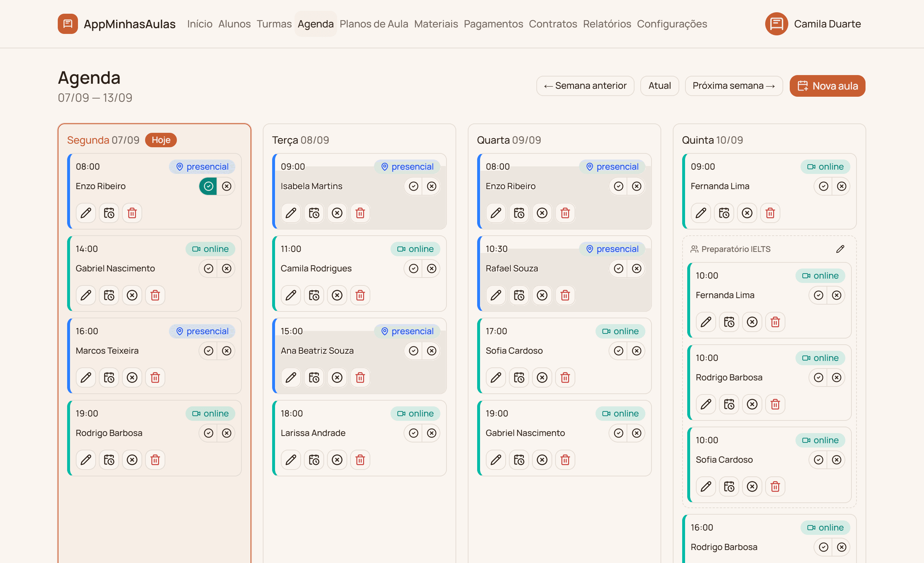Reschedule Enzo Ribeiro's Monday 08:00 lesson
This screenshot has width=924, height=563.
click(109, 213)
